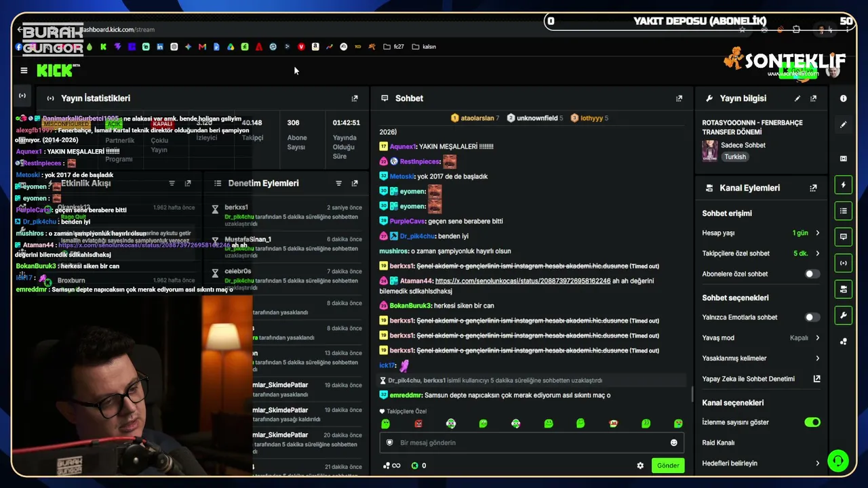The image size is (868, 488).
Task: Open filter options for Denetim Eylemleri
Action: click(338, 183)
